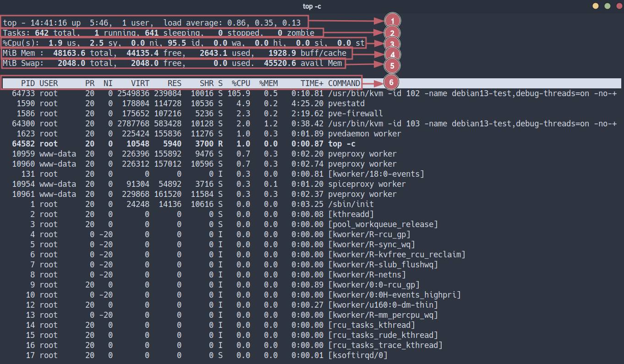Image resolution: width=624 pixels, height=364 pixels.
Task: Click the green maximize window button
Action: [x=608, y=6]
